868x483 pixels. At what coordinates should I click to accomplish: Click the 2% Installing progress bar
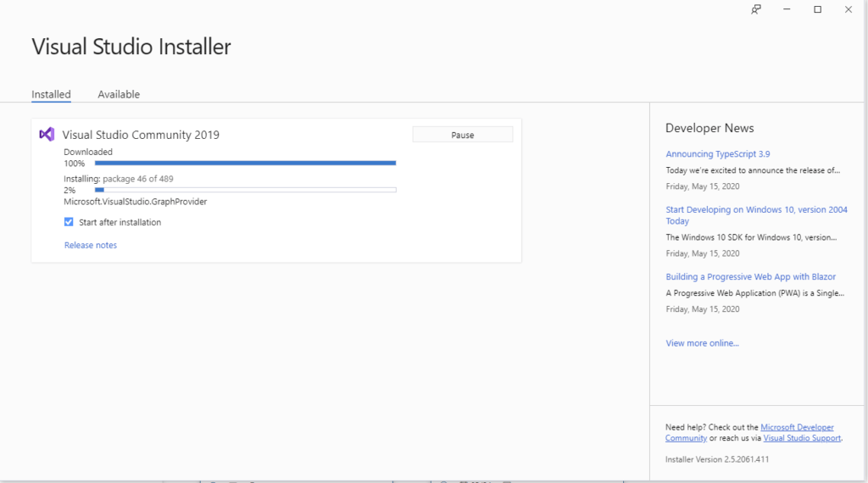[x=245, y=190]
